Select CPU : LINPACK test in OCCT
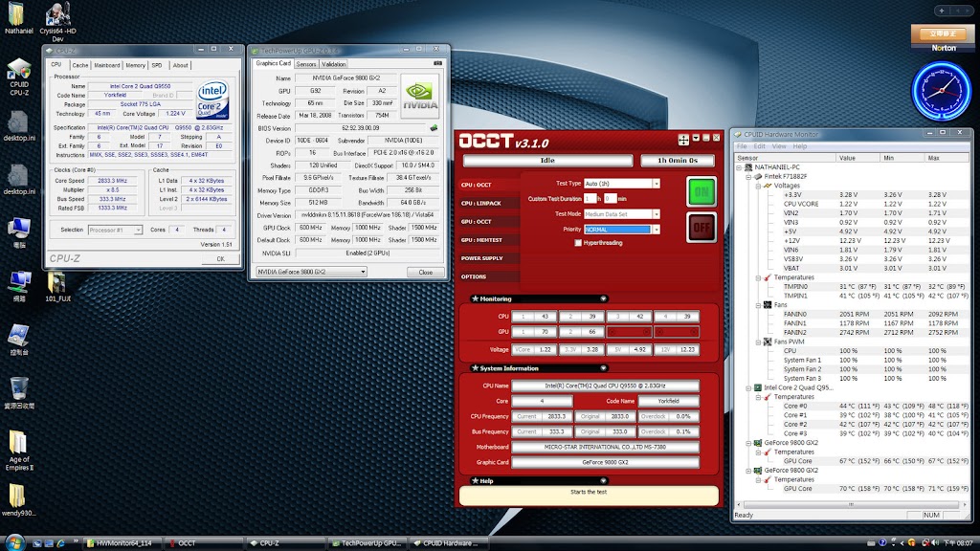Viewport: 980px width, 551px height. point(489,203)
